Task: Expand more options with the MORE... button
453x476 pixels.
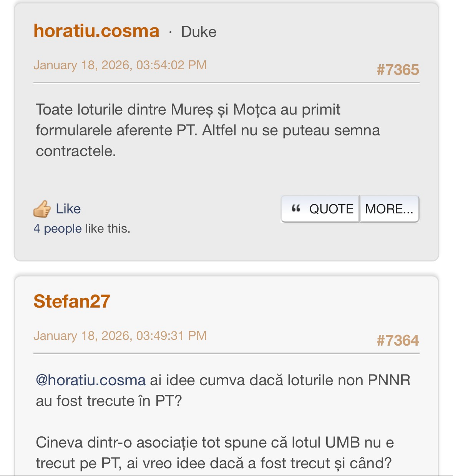Action: click(x=389, y=209)
